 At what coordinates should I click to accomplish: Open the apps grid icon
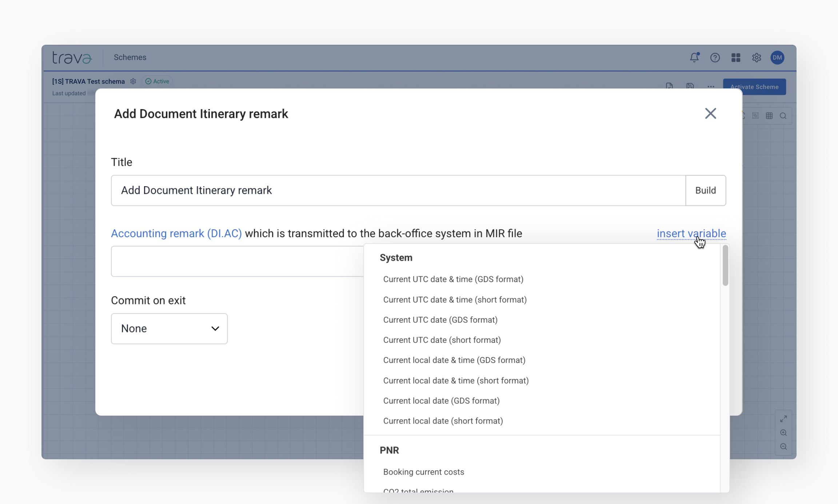pos(735,57)
